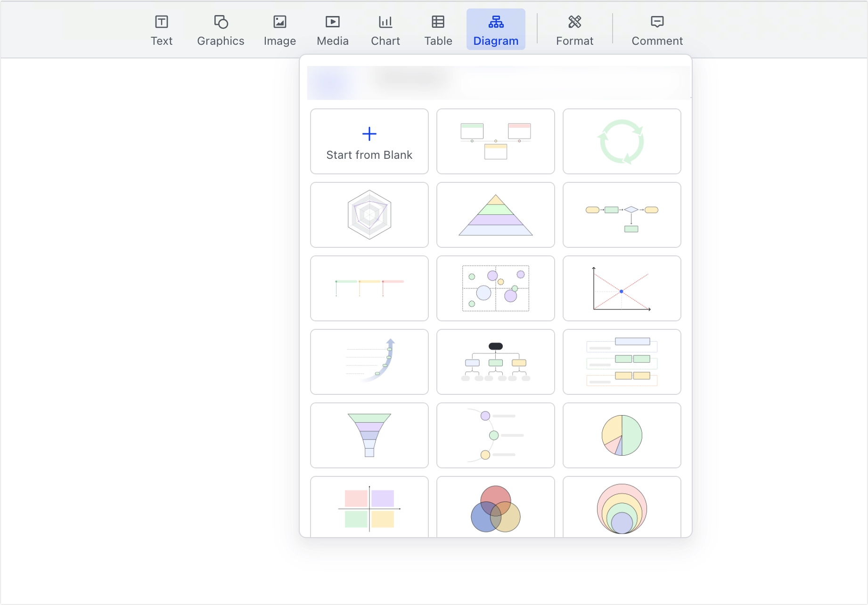Choose the flowchart template with diamond
This screenshot has width=868, height=605.
622,215
